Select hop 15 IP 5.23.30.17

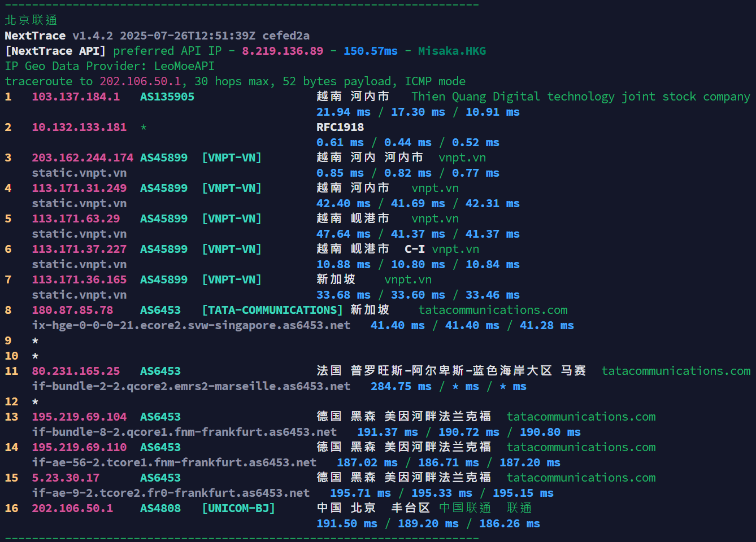[x=66, y=478]
